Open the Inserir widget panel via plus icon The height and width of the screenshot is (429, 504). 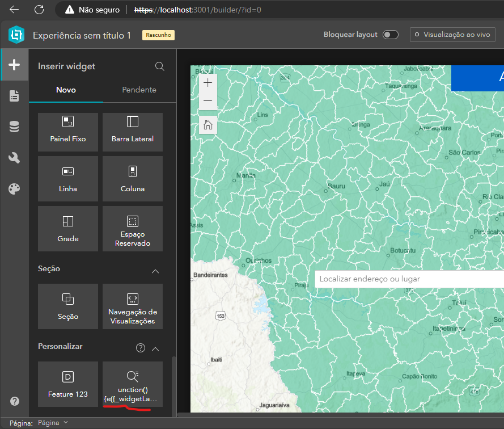(x=14, y=64)
